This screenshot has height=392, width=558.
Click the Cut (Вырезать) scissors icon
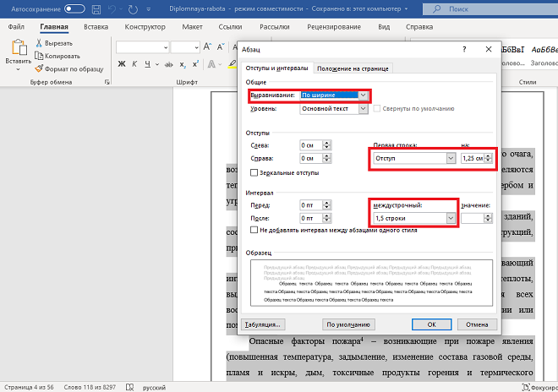pyautogui.click(x=39, y=43)
